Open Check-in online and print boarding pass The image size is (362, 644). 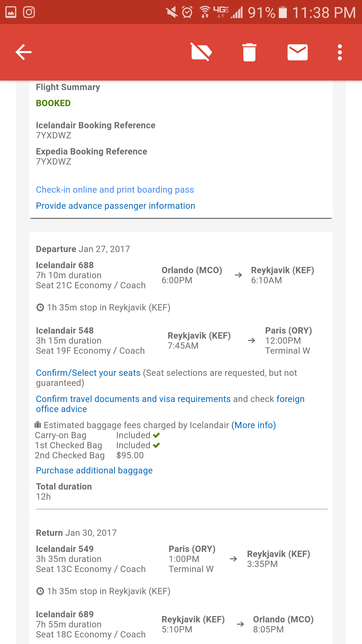pos(115,189)
